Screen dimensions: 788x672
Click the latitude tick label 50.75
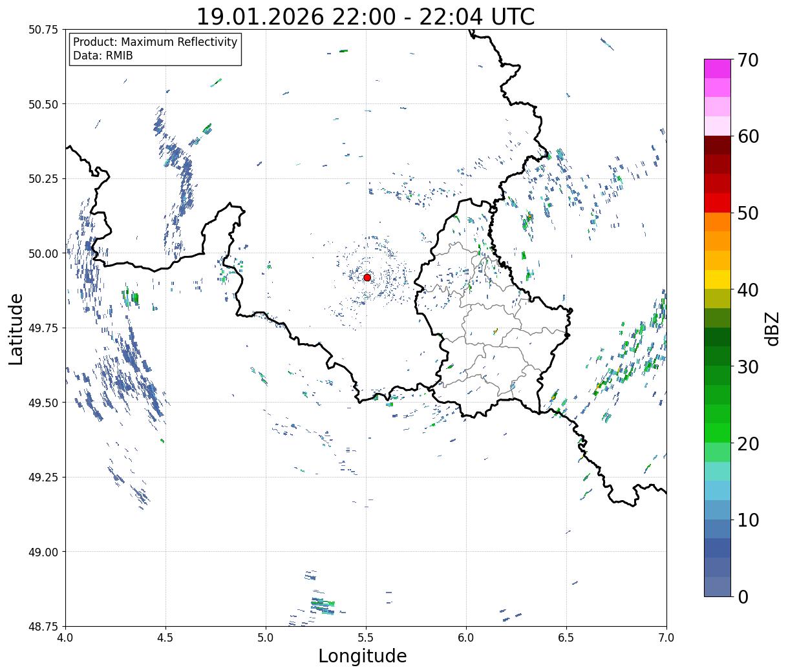pyautogui.click(x=43, y=30)
